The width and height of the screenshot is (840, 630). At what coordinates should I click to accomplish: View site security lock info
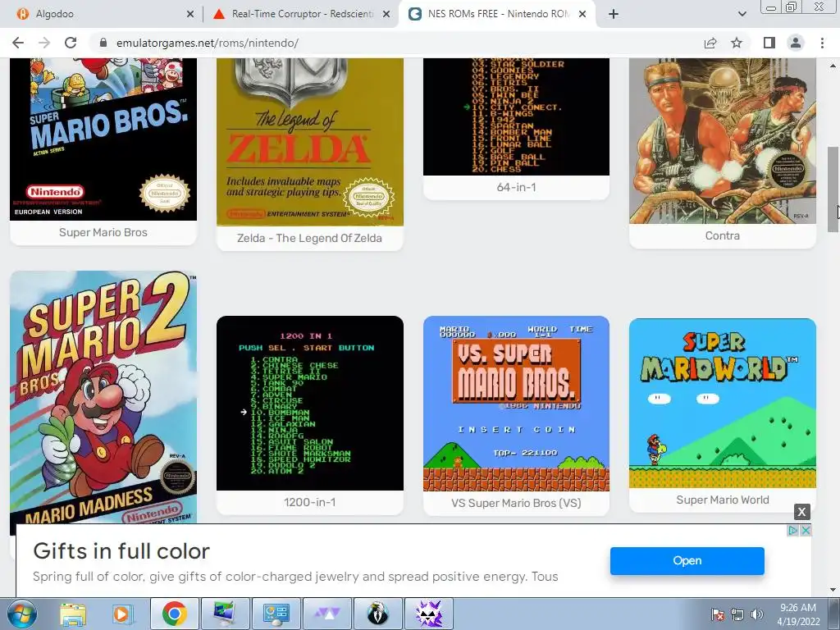tap(104, 43)
